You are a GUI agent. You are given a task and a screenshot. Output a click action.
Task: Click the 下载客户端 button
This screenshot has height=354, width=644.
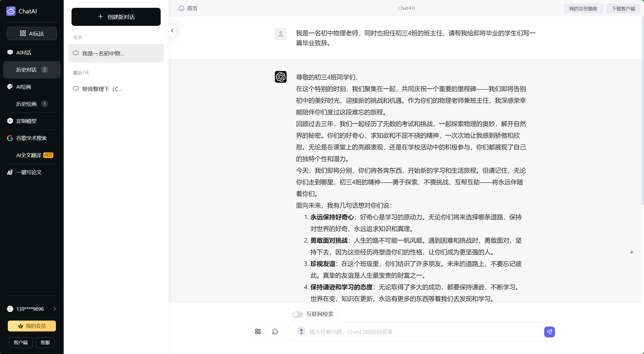click(623, 9)
